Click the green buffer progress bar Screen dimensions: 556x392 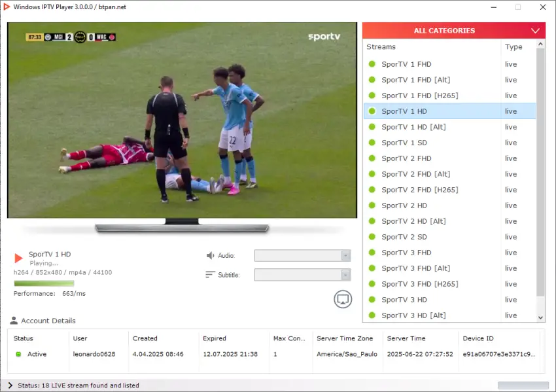point(44,283)
